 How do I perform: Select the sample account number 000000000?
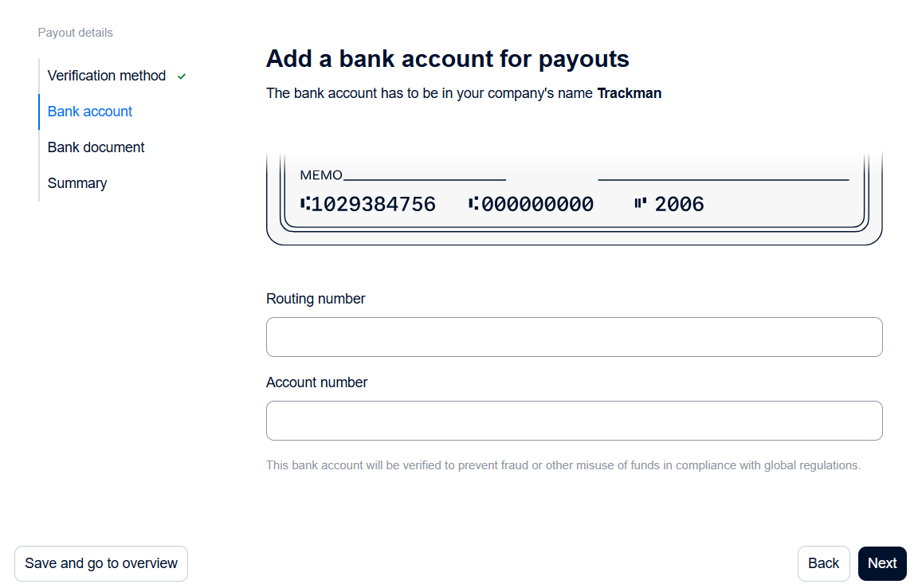(537, 204)
